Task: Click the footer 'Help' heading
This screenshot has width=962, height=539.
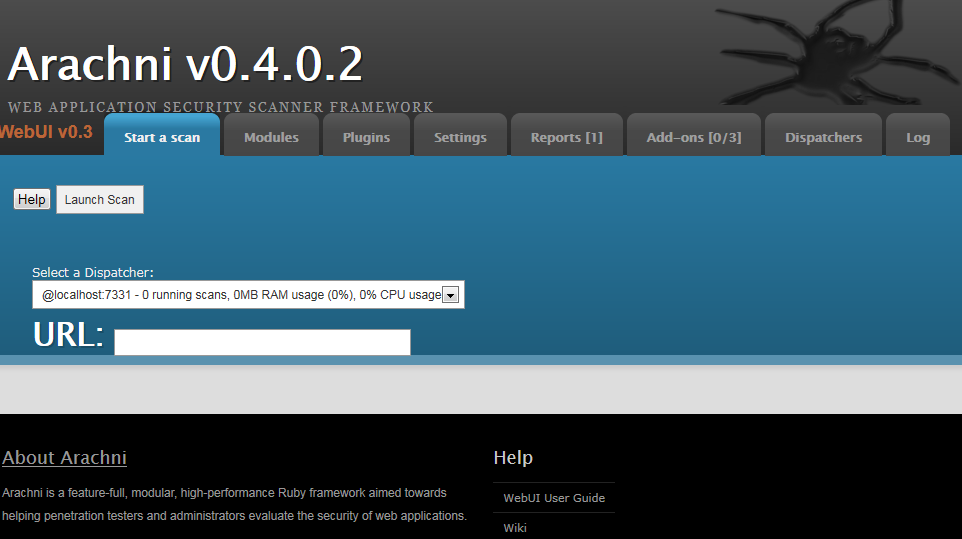Action: click(513, 457)
